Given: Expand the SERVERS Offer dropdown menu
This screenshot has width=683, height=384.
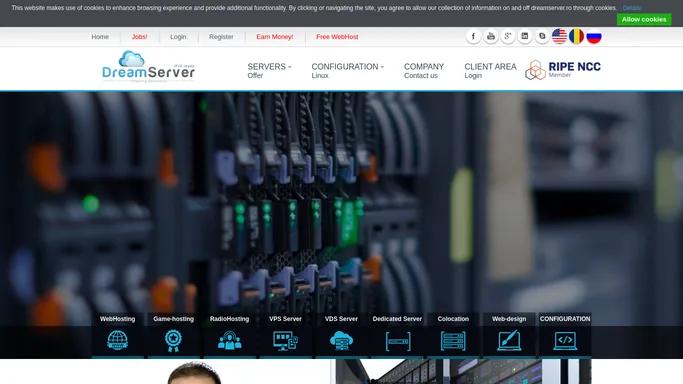Looking at the screenshot, I should coord(269,71).
